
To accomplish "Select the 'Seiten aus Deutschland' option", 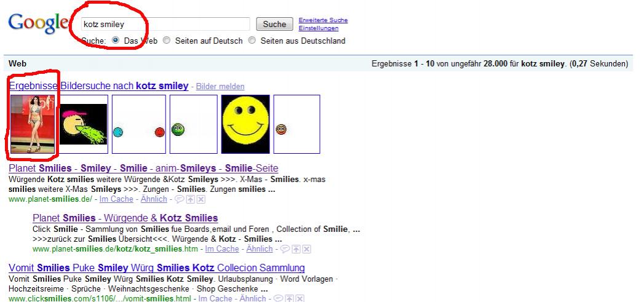I will (x=252, y=40).
